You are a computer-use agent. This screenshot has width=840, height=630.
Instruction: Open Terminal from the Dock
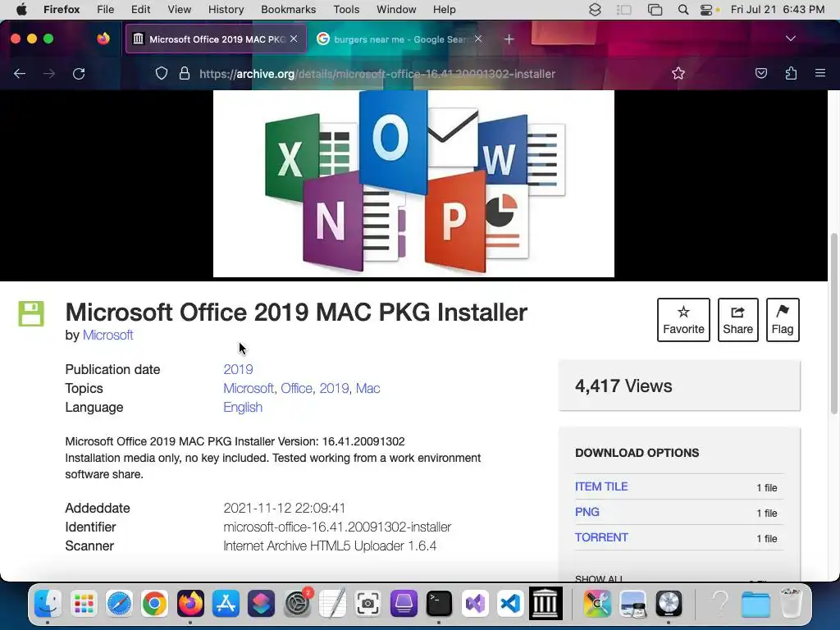pos(439,604)
